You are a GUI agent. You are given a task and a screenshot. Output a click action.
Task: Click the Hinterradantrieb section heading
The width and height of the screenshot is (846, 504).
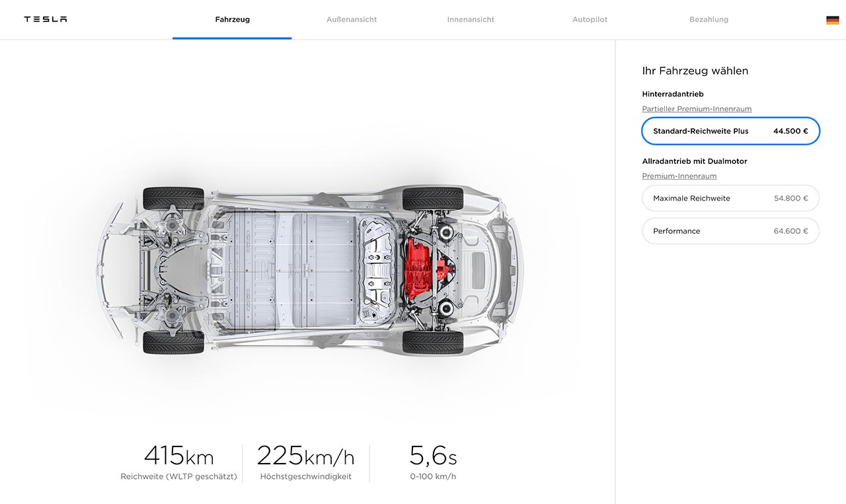click(672, 94)
